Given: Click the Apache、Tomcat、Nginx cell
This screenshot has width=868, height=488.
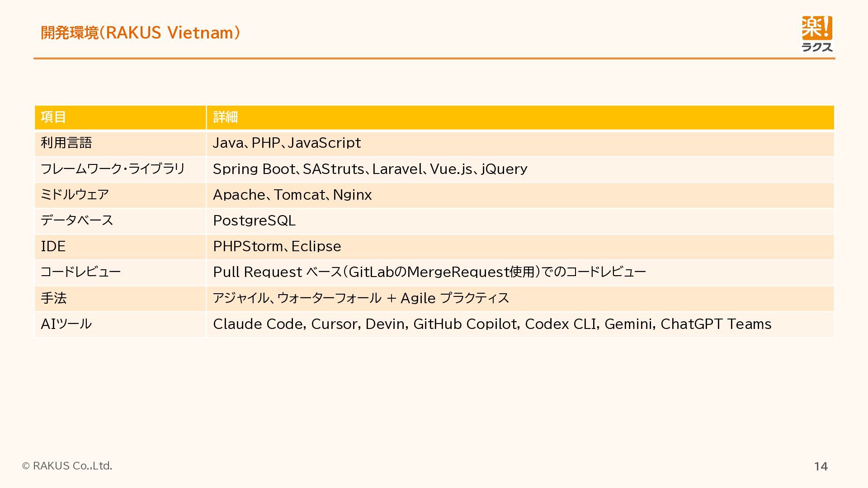Looking at the screenshot, I should (x=292, y=195).
